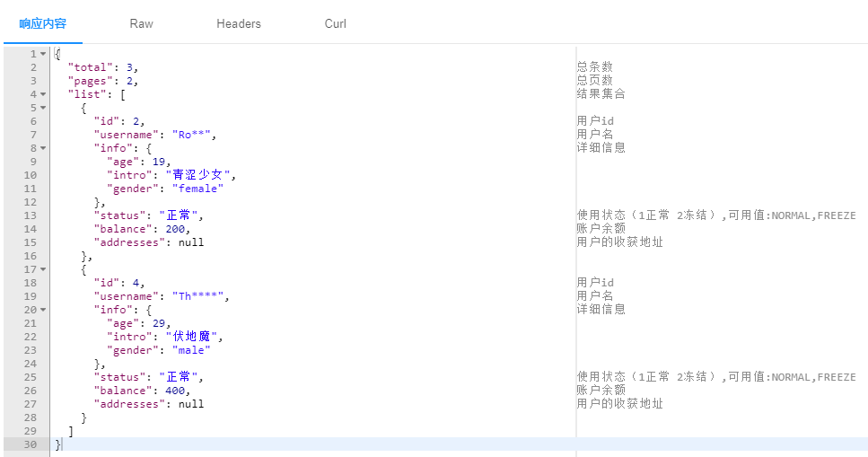Click the age value 29
Screen dimensions: 868x457
[159, 323]
